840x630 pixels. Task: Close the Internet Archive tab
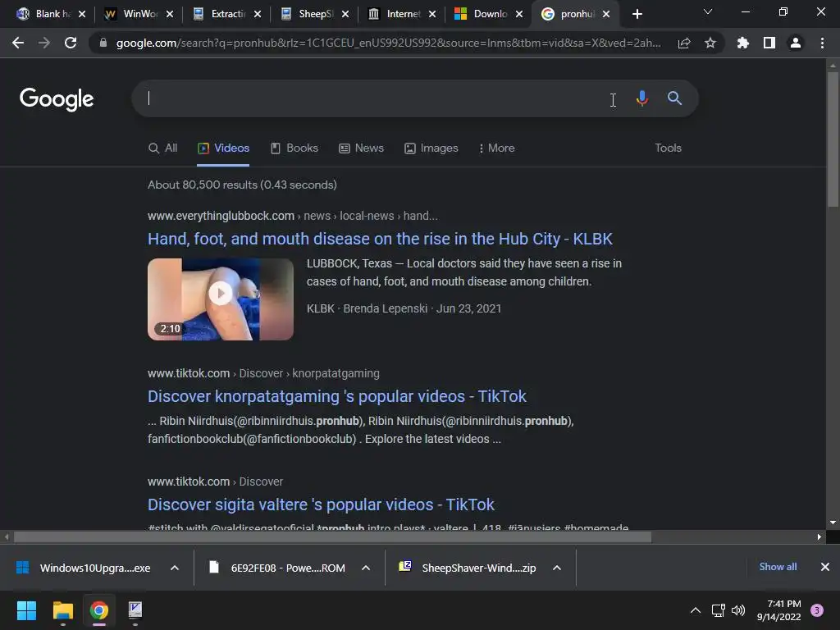432,14
